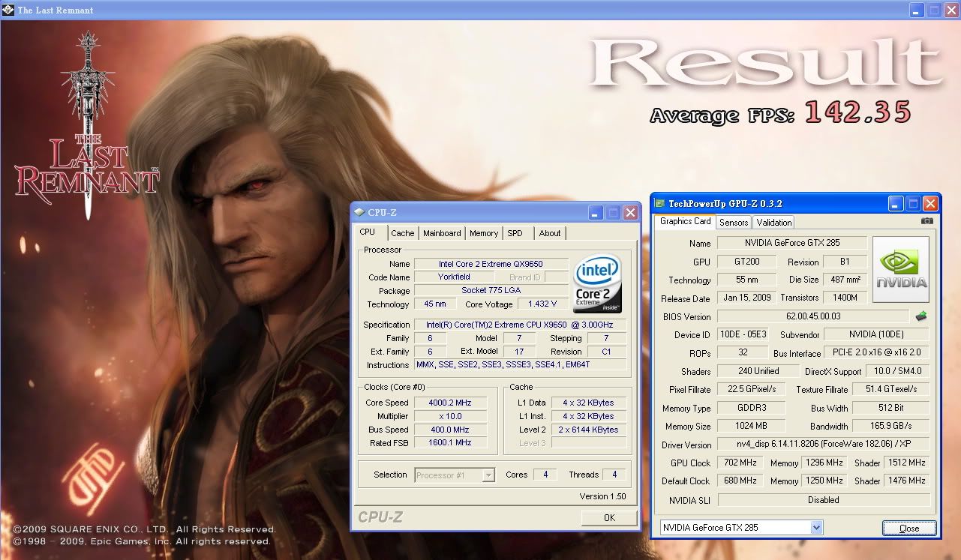Click the Multiplier value x 10.0
This screenshot has height=560, width=961.
pyautogui.click(x=449, y=416)
